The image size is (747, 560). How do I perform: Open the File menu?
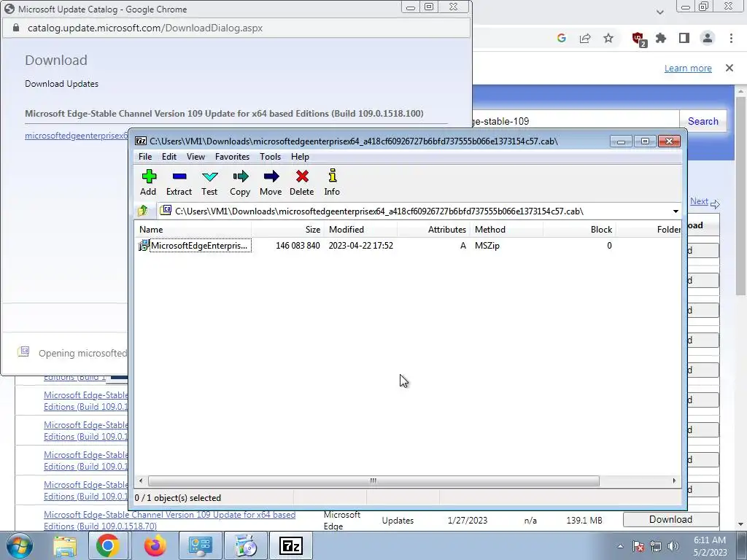[x=145, y=157]
